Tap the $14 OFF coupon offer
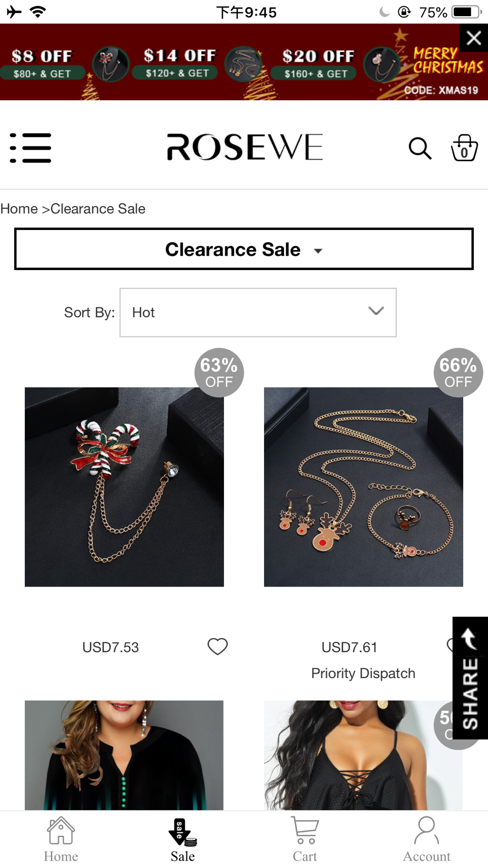This screenshot has width=488, height=868. click(179, 63)
